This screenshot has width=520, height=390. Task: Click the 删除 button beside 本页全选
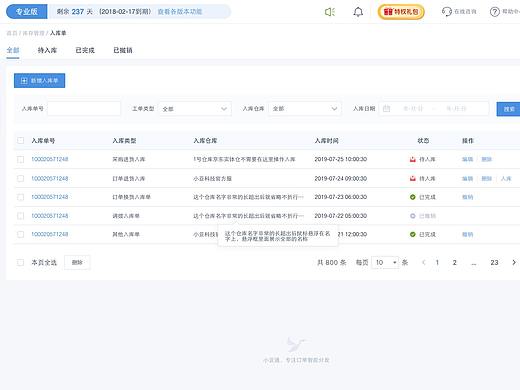click(77, 262)
